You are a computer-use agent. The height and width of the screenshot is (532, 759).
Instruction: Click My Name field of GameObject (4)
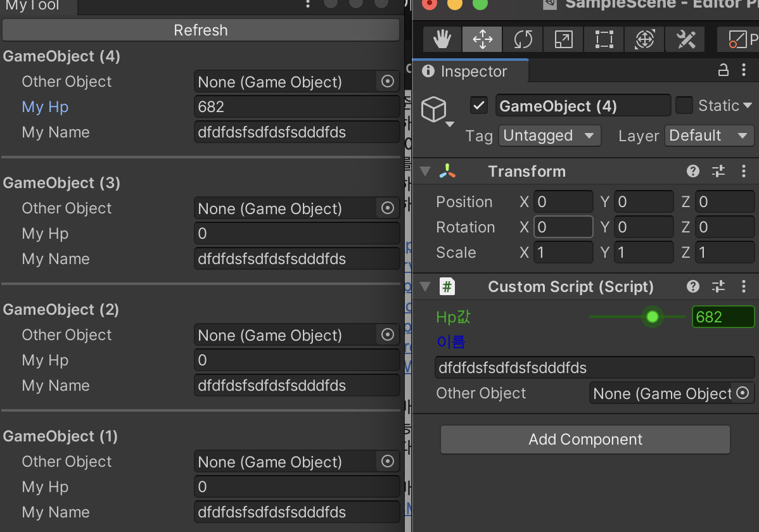297,132
